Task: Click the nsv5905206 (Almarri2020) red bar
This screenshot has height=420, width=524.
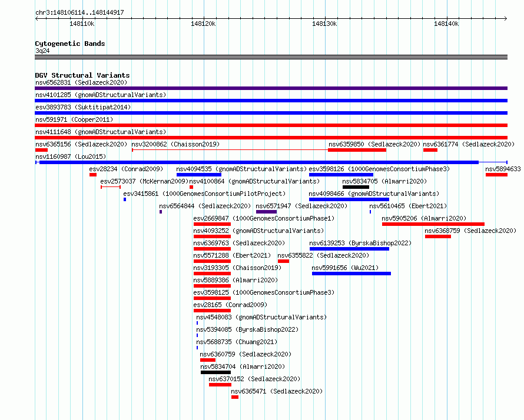Action: point(433,224)
